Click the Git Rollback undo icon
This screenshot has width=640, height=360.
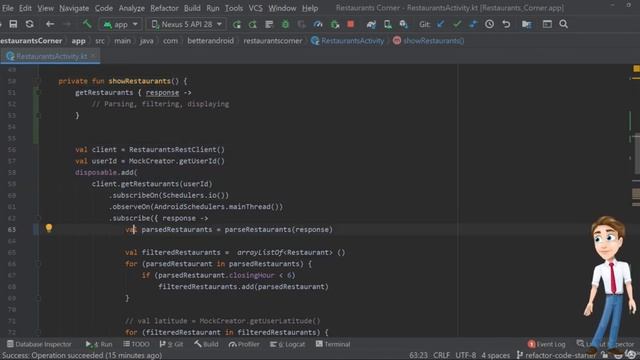tap(506, 24)
